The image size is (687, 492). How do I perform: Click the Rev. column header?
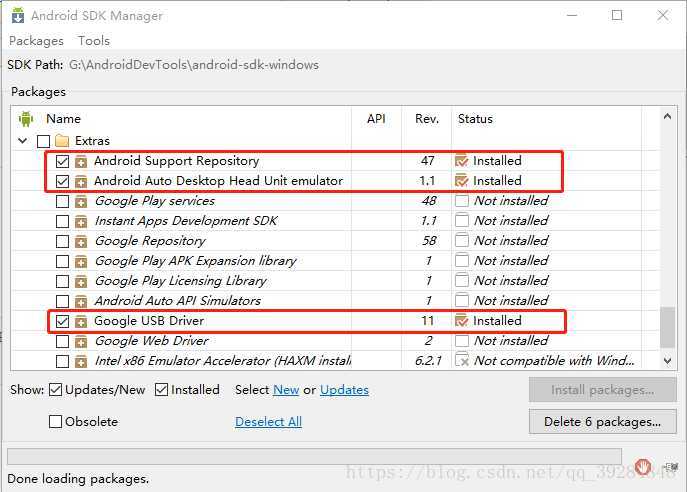(427, 119)
